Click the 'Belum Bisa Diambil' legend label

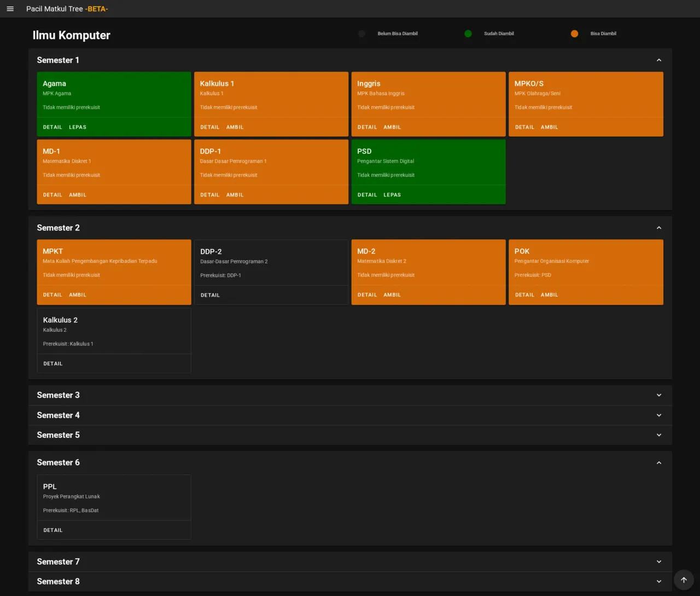point(398,34)
